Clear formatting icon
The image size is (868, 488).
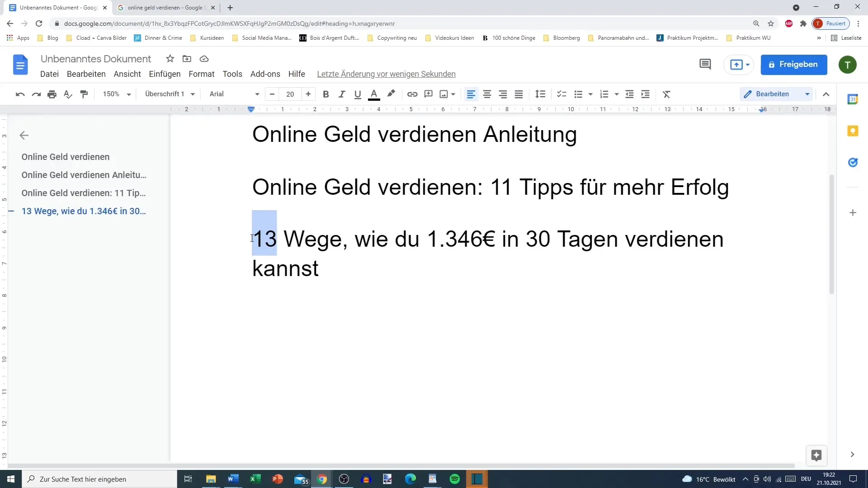[666, 94]
